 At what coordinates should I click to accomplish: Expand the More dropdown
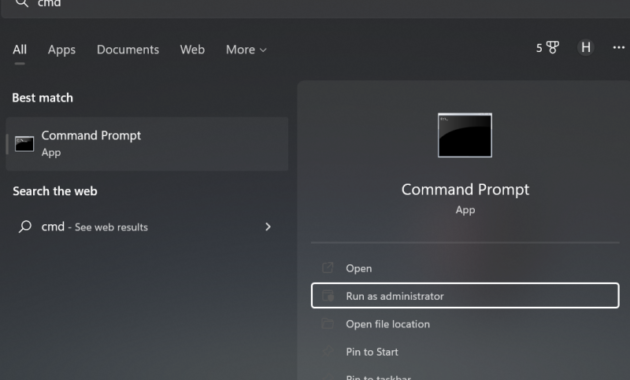pos(246,50)
